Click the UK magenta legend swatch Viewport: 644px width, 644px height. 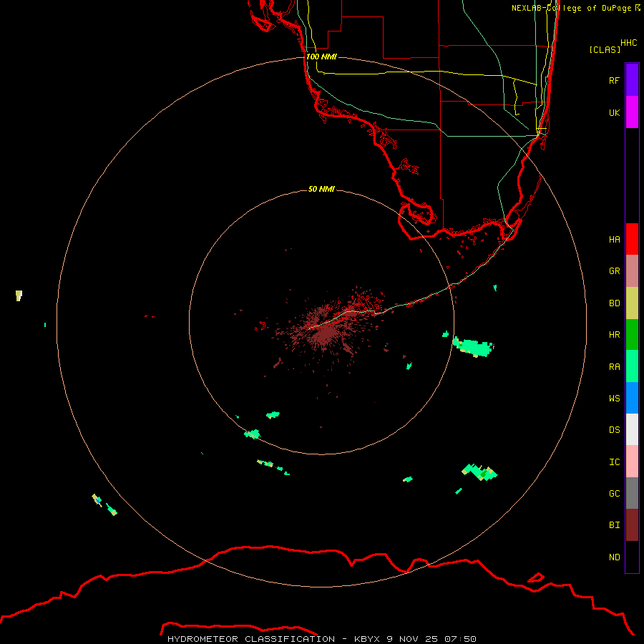632,112
